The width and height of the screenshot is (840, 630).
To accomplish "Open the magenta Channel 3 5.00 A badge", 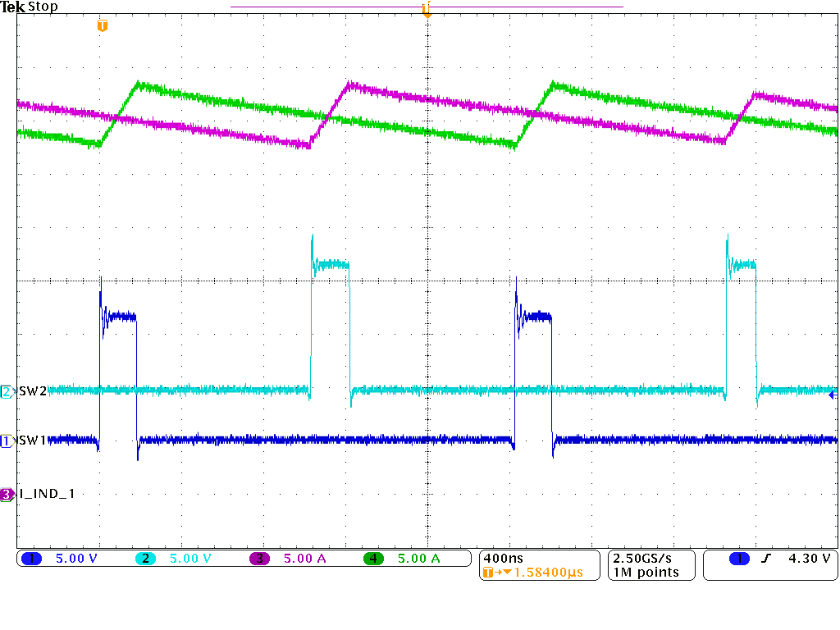I will coord(283,559).
